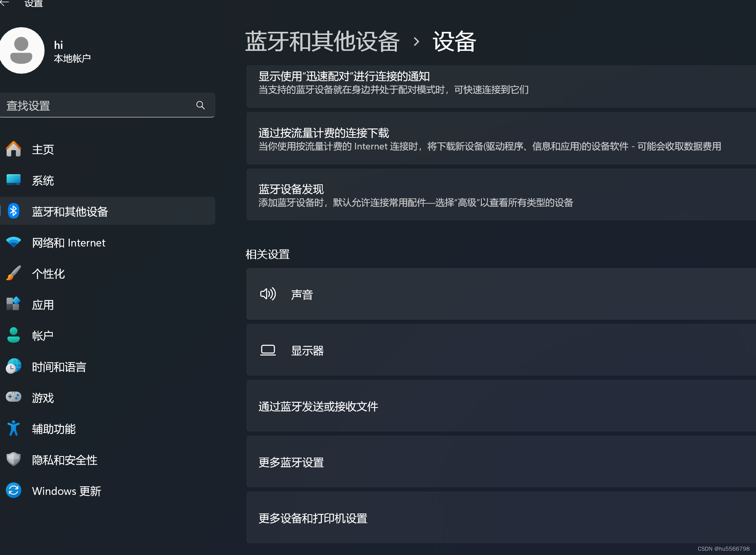Select Accessibility (辅助功能) in the sidebar

[x=54, y=429]
